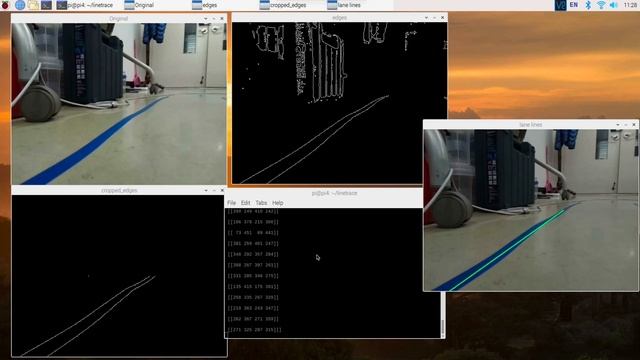The width and height of the screenshot is (640, 360).
Task: Click the down-arrow button on cropped_edges title bar
Action: (206, 190)
